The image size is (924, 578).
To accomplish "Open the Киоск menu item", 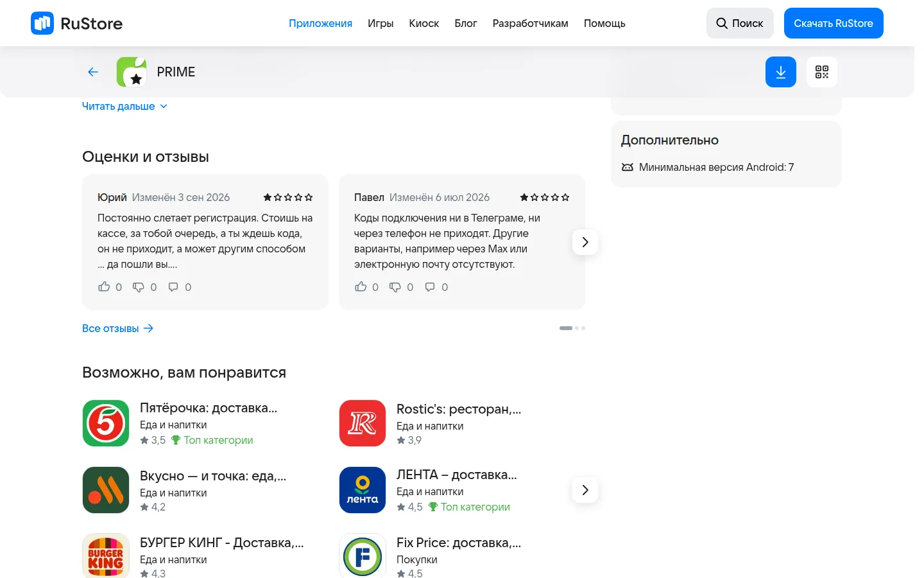I will click(424, 23).
